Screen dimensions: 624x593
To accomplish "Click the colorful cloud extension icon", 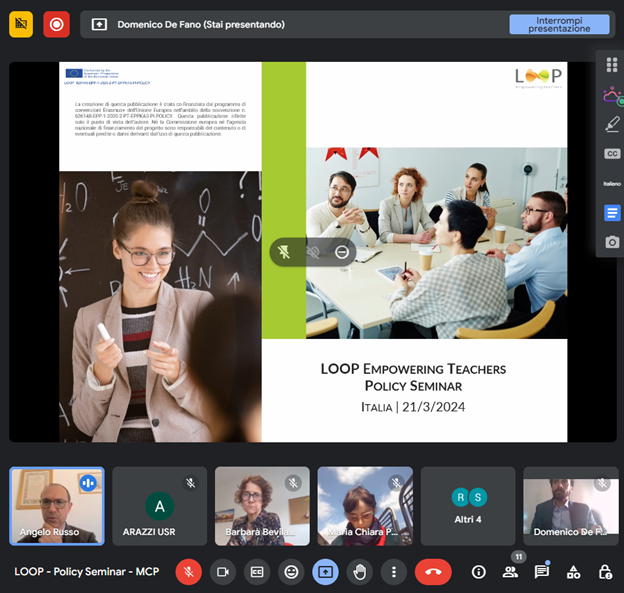I will tap(613, 96).
